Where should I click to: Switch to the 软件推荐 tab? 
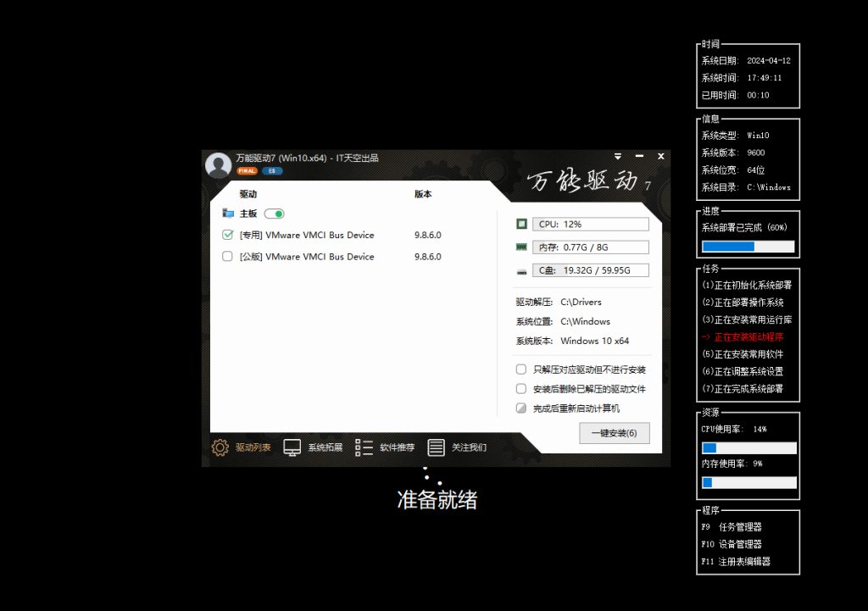(397, 447)
